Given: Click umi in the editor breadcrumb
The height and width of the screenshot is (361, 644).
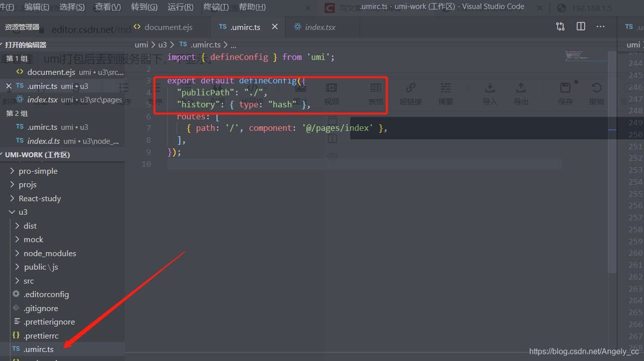Looking at the screenshot, I should pyautogui.click(x=141, y=44).
